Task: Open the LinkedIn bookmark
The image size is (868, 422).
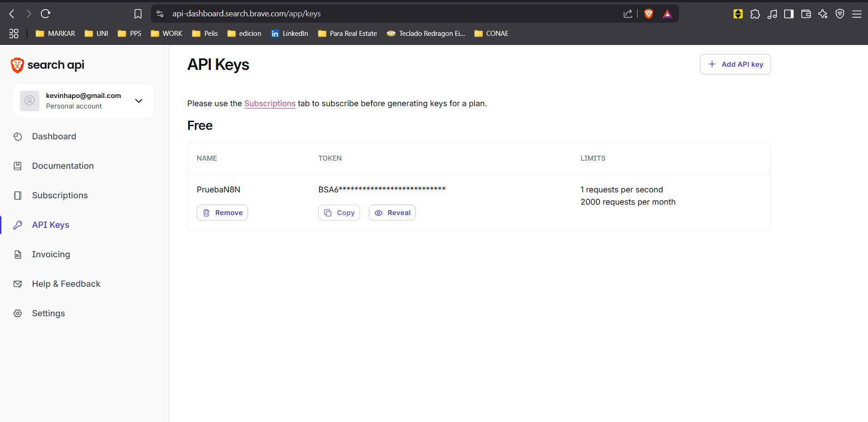Action: click(289, 34)
